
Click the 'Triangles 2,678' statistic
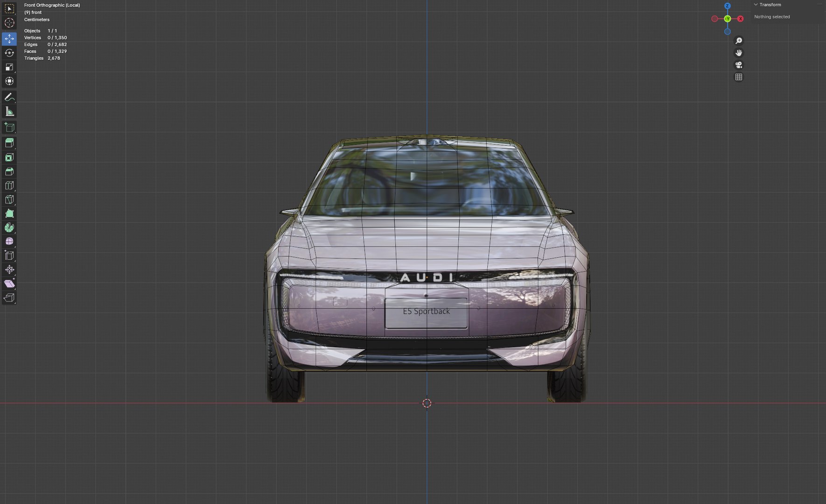42,58
